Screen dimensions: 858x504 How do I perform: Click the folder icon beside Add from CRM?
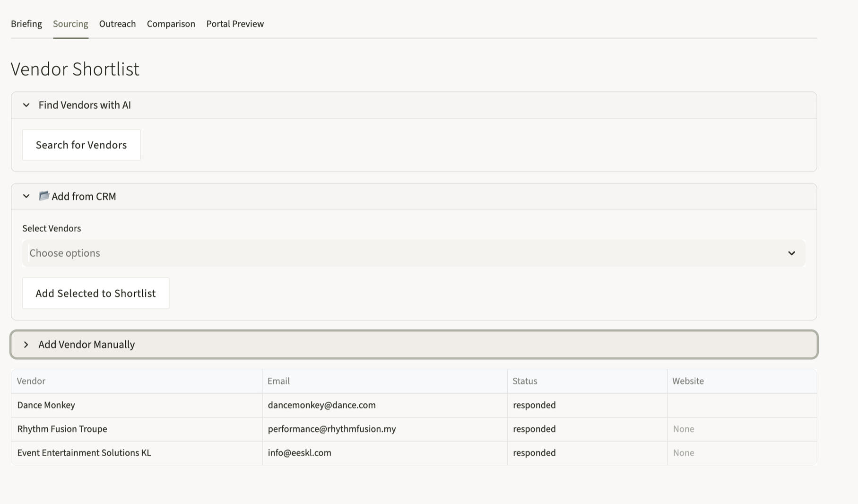click(44, 196)
